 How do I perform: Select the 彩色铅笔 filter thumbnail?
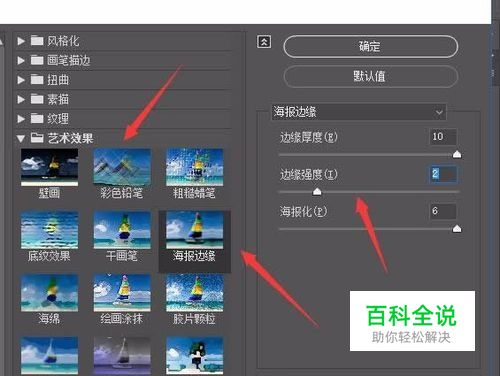point(122,167)
